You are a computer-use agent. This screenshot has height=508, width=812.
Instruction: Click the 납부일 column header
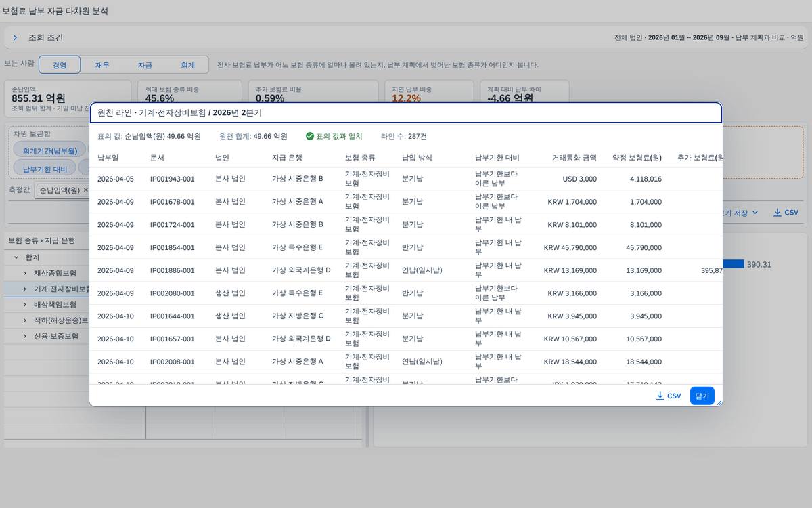click(x=108, y=158)
